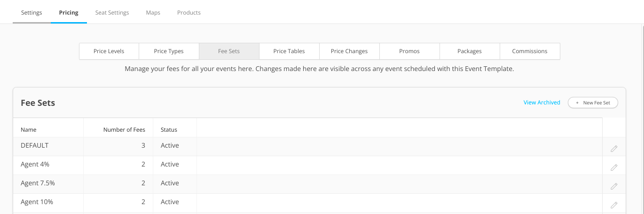
Task: Edit Agent 7.5% fee set with pencil
Action: [x=614, y=186]
